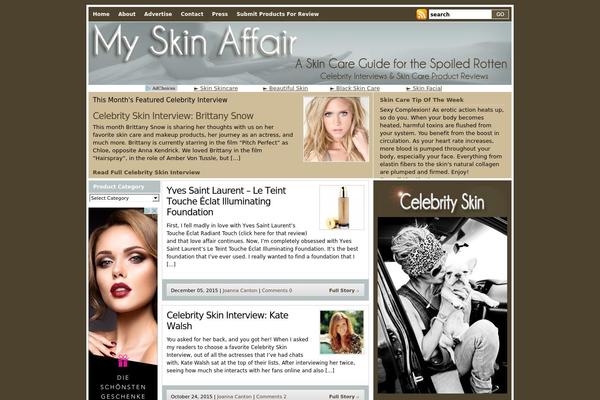Close the sidebar ad with the X icon

click(x=154, y=211)
